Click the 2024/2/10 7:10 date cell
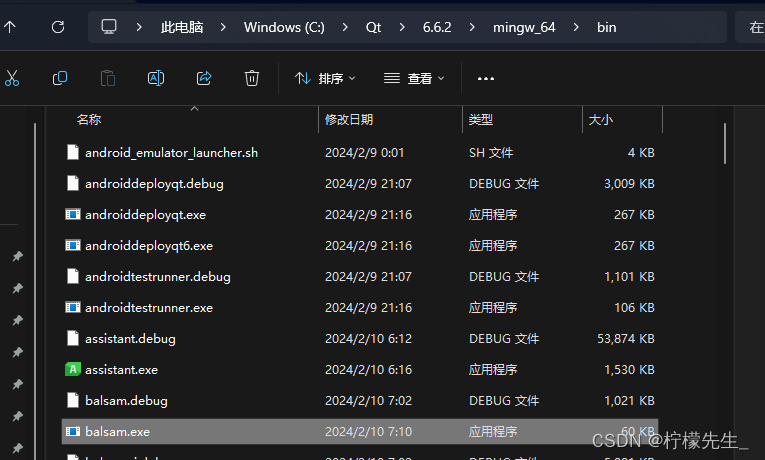 tap(368, 432)
